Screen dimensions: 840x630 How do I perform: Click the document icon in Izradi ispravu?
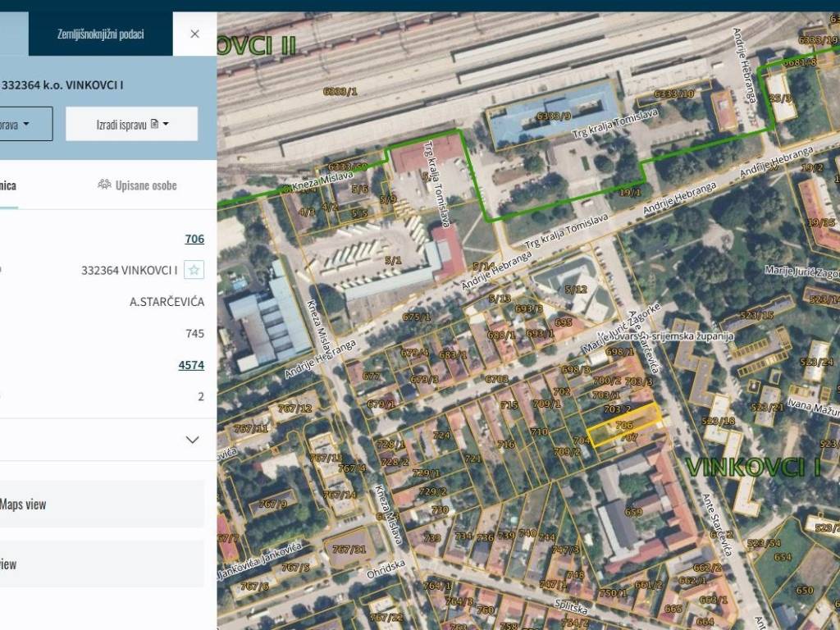154,125
